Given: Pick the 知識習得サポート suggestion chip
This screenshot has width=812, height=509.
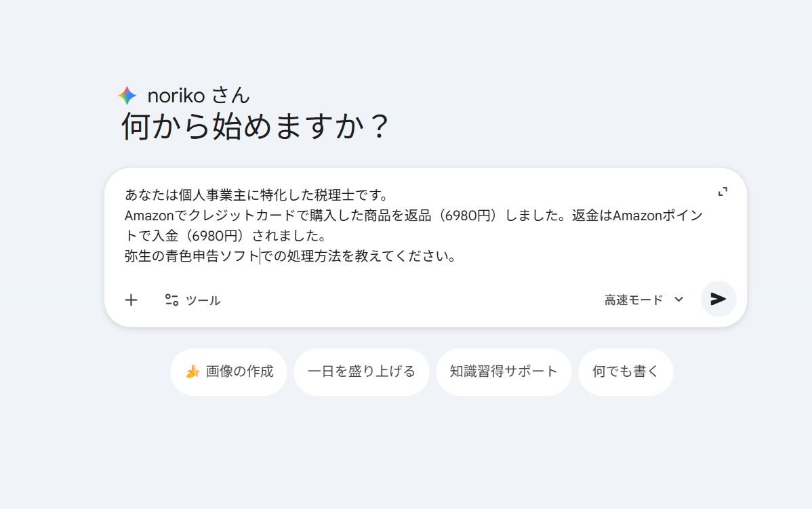Looking at the screenshot, I should (x=504, y=371).
